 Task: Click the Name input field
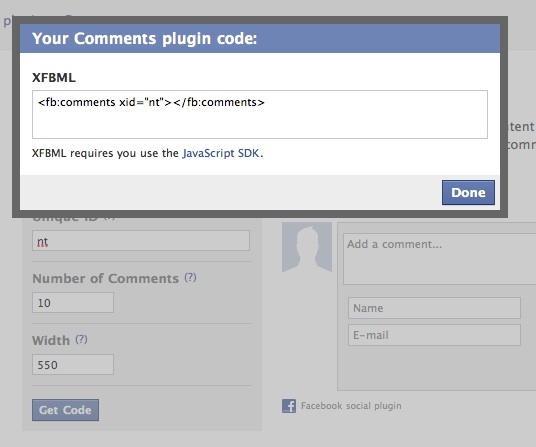(x=434, y=308)
